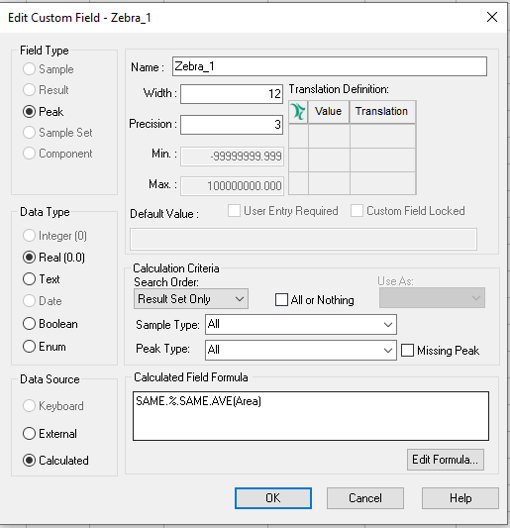Select the Translation column header
Image resolution: width=510 pixels, height=528 pixels.
tap(383, 112)
